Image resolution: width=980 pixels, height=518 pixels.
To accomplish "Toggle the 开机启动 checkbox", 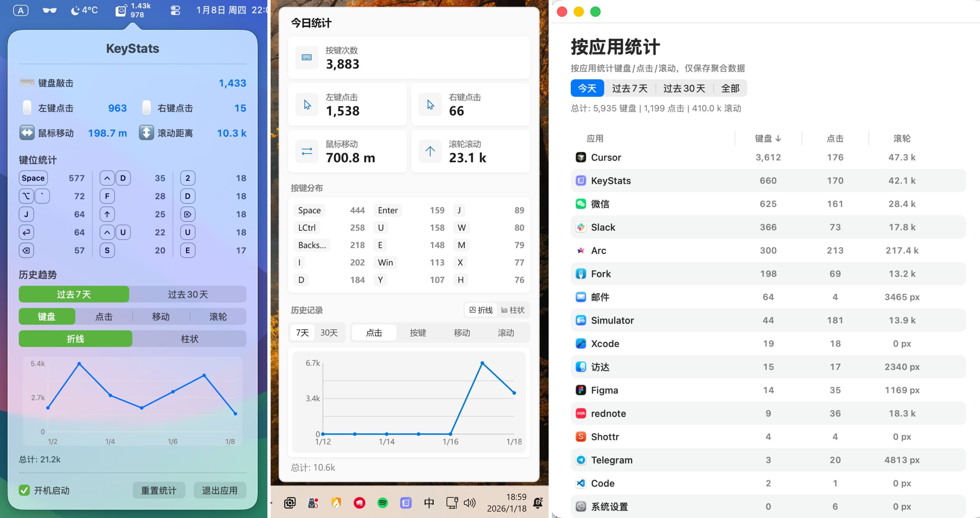I will tap(24, 490).
